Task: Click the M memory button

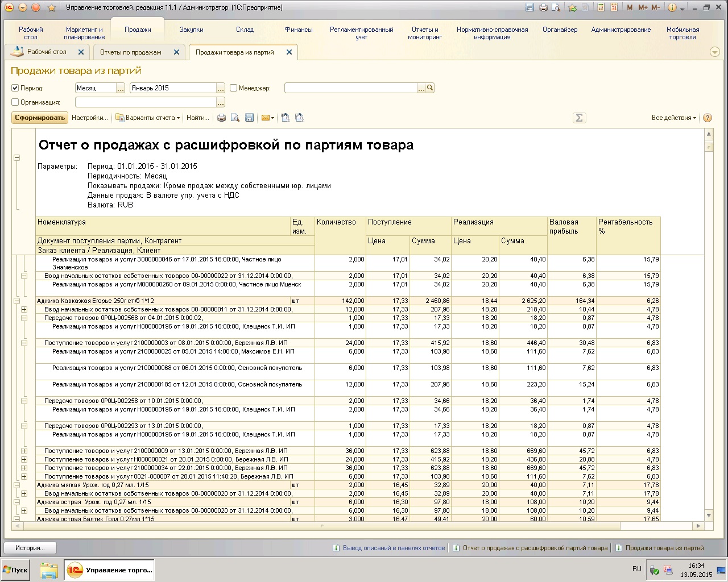Action: click(x=630, y=7)
